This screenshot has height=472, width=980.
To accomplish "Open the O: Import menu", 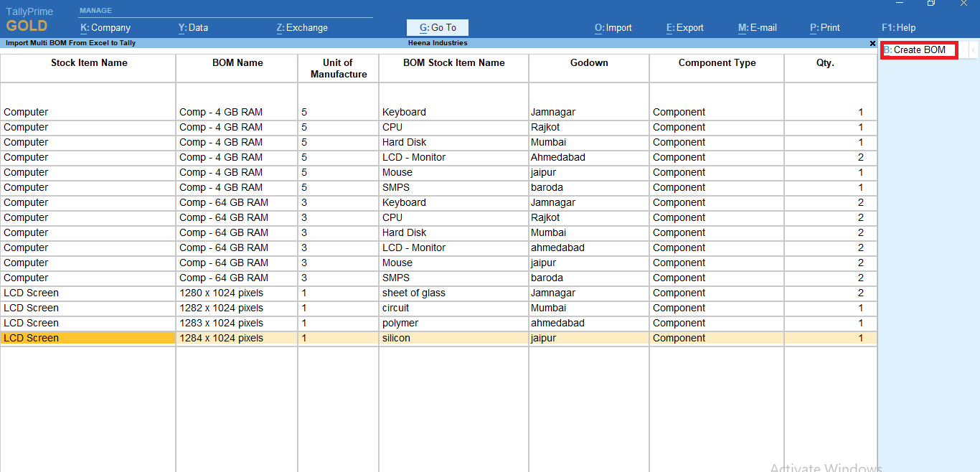I will tap(613, 27).
